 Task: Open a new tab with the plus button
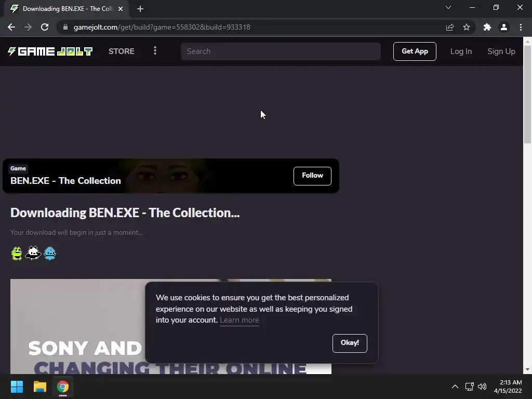click(140, 9)
